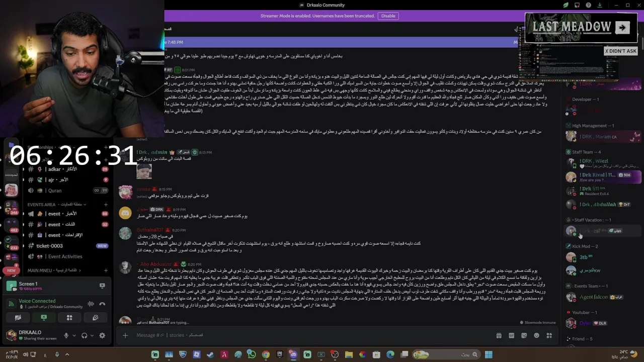Open the Discord inbox icon in title bar
This screenshot has height=362, width=644.
(577, 5)
